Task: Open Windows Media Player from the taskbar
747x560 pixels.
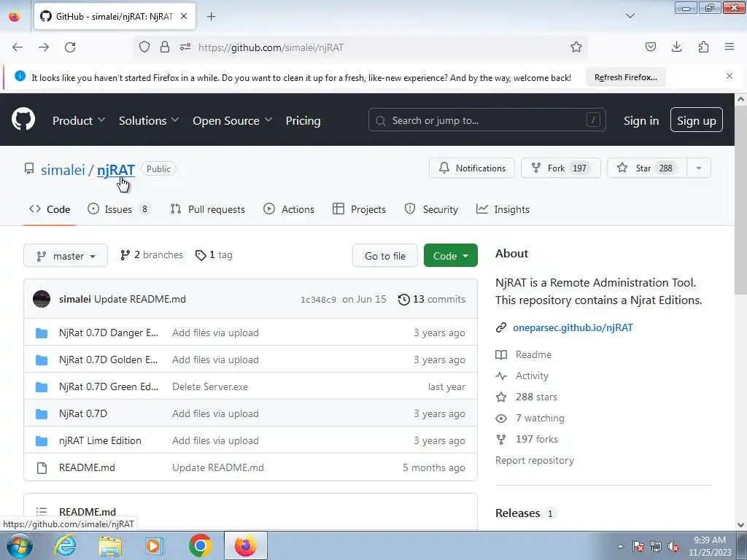Action: (155, 545)
